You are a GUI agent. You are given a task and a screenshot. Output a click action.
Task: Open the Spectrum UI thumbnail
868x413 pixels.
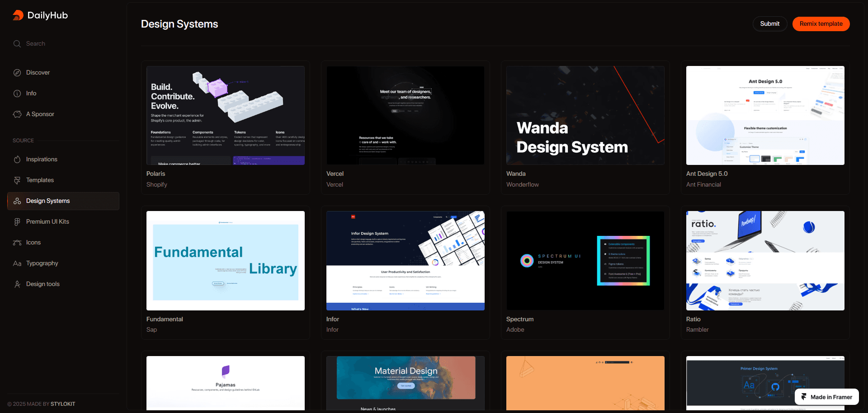pyautogui.click(x=585, y=261)
